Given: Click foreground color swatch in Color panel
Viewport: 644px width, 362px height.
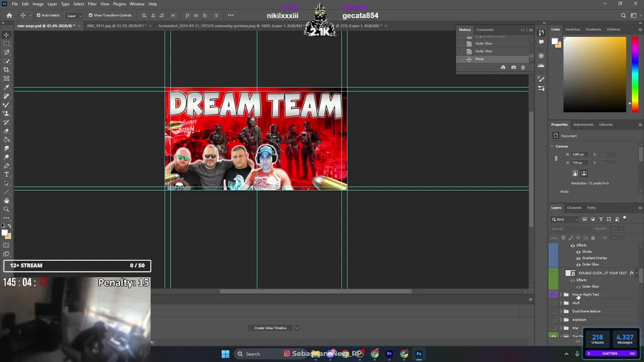Looking at the screenshot, I should click(555, 42).
